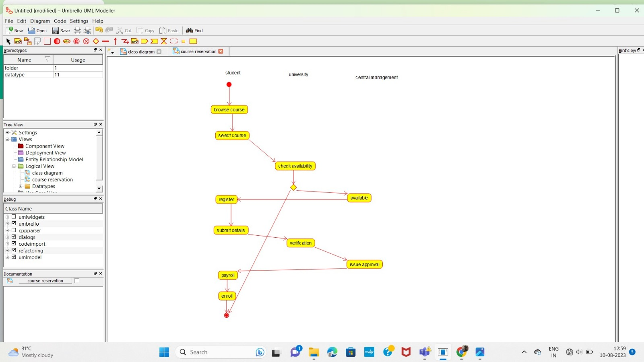Screen dimensions: 644x362
Task: Switch to the class diagram tab
Action: [141, 51]
